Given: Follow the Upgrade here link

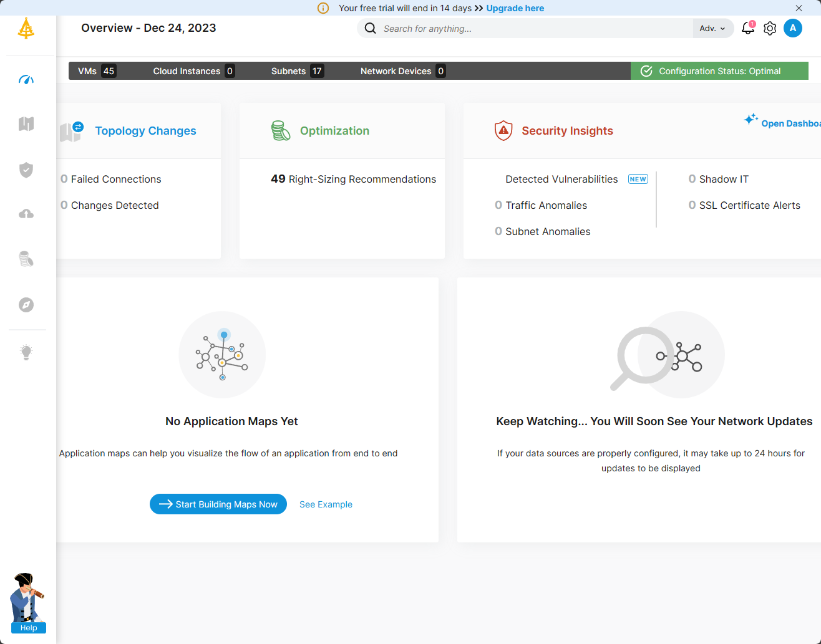Looking at the screenshot, I should pyautogui.click(x=515, y=8).
